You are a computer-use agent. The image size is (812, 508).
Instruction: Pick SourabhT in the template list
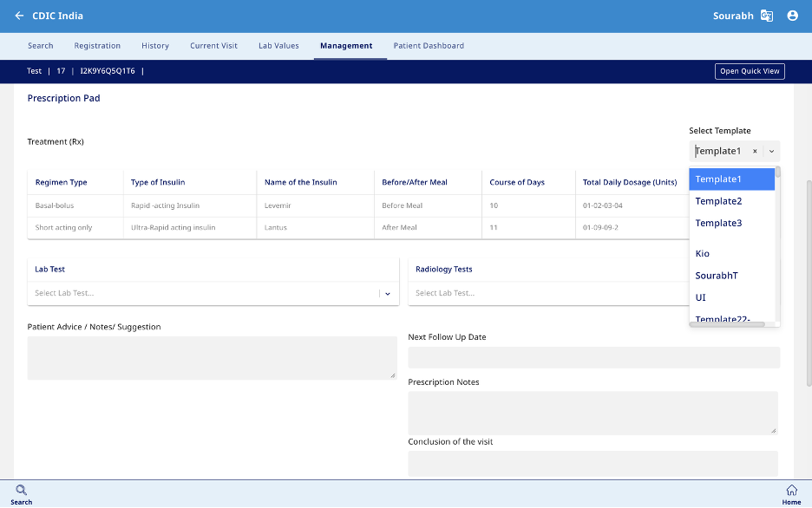point(715,275)
